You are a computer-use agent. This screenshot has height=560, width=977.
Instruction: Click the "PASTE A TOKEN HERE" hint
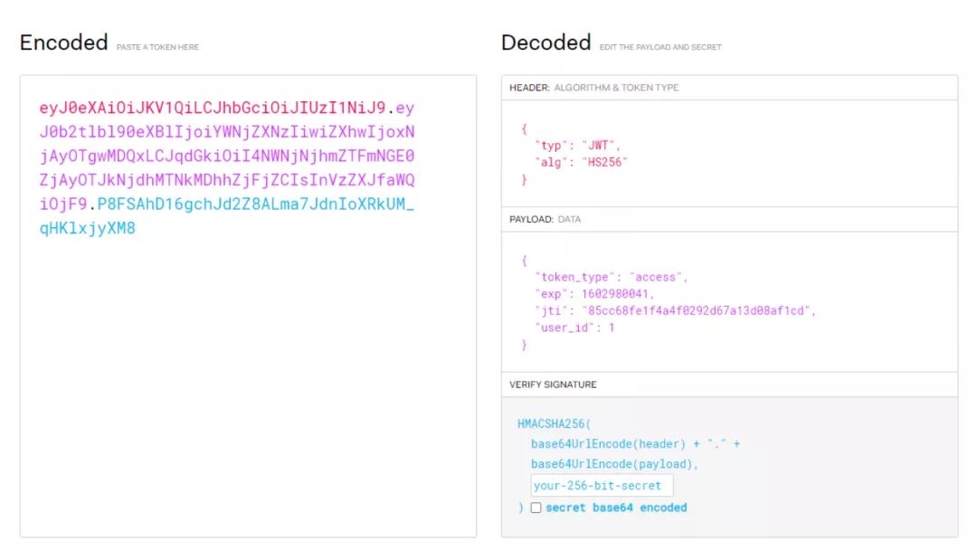tap(157, 47)
